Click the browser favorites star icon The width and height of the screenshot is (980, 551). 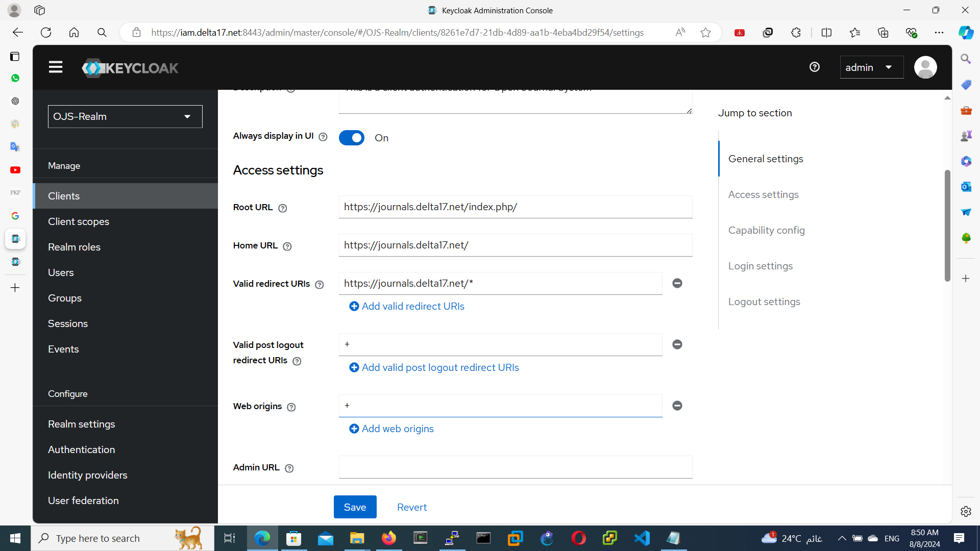click(705, 33)
